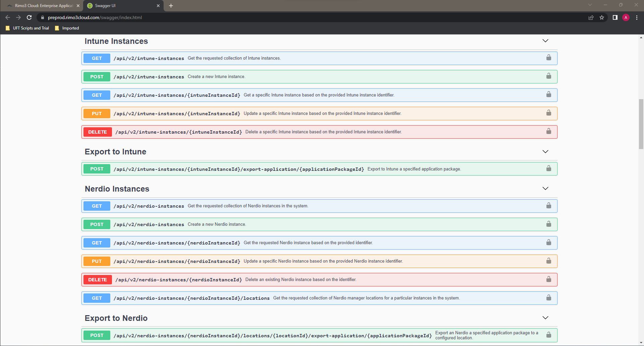Click lock icon on Export to Intune POST row

(x=548, y=168)
